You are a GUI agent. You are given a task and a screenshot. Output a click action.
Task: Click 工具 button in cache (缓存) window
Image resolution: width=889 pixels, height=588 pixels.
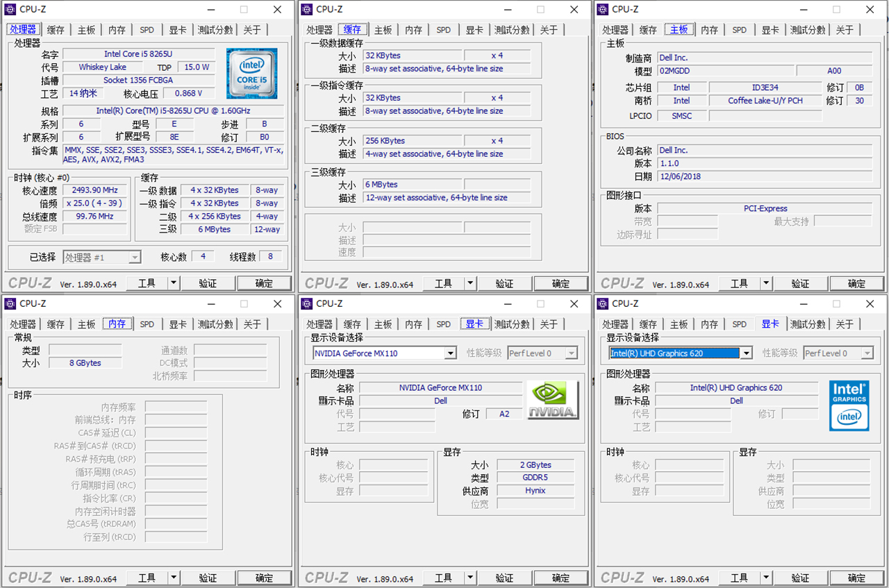click(444, 283)
